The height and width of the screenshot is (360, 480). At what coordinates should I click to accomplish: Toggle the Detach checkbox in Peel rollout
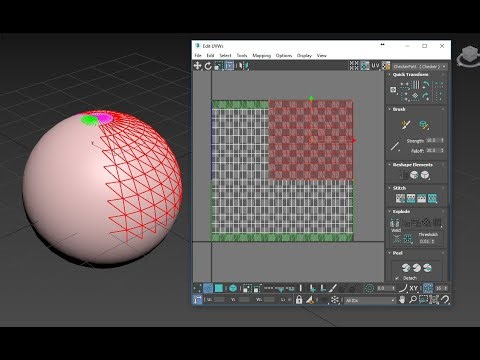(x=397, y=278)
